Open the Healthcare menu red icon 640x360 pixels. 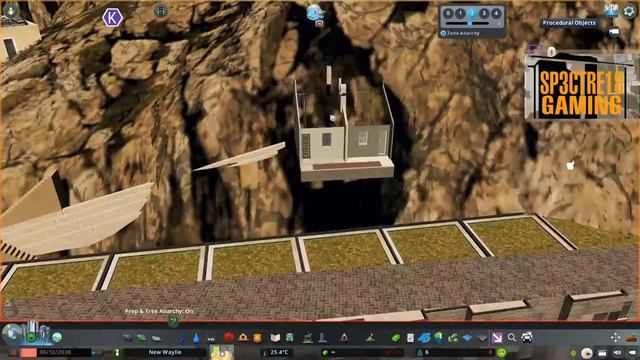(229, 338)
